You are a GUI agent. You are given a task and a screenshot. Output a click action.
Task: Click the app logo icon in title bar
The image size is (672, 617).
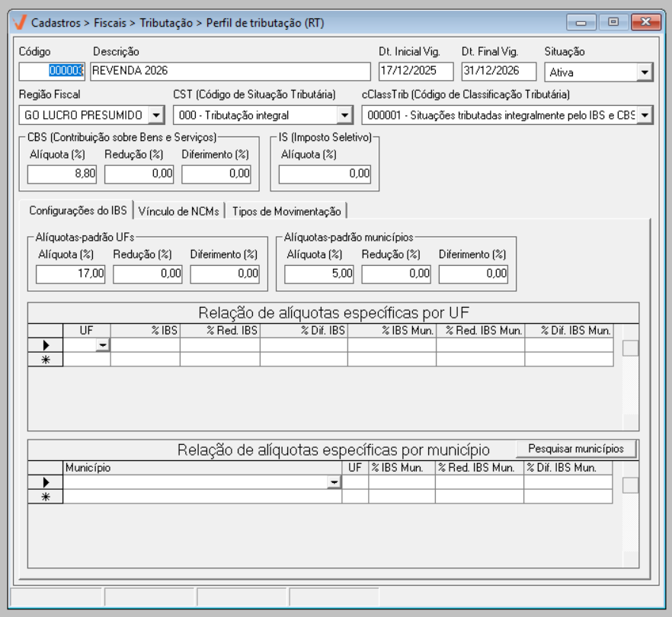tap(21, 23)
